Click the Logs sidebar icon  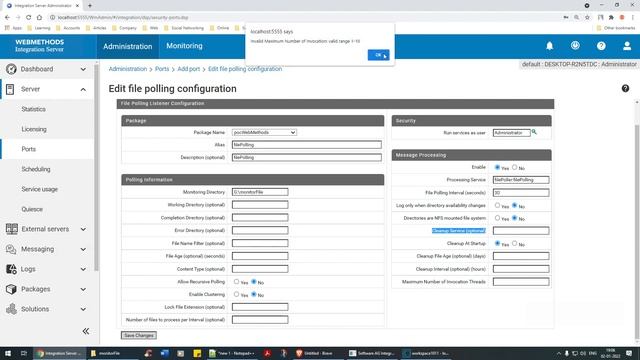point(11,269)
